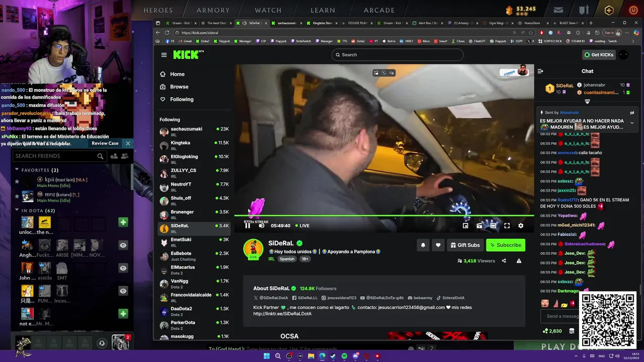The width and height of the screenshot is (644, 362).
Task: Open Dota Learn tab
Action: click(x=323, y=10)
